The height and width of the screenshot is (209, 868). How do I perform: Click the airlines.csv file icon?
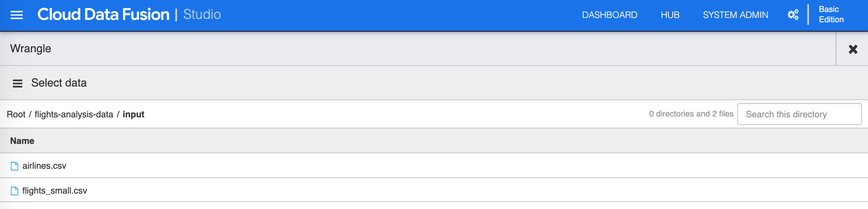tap(15, 166)
